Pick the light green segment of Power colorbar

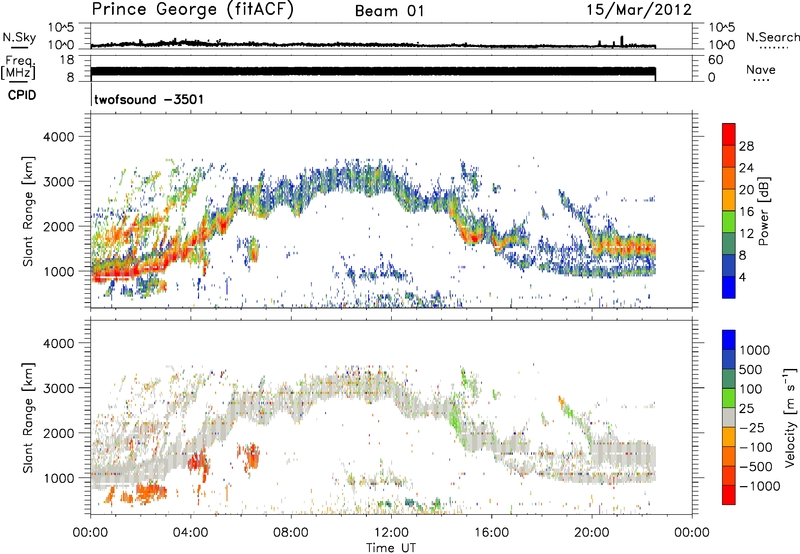729,222
